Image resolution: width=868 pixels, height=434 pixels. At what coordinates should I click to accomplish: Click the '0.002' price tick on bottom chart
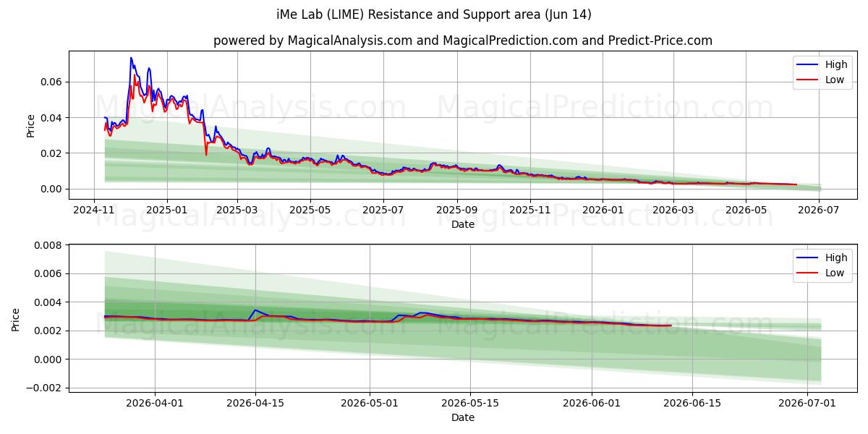tap(49, 331)
